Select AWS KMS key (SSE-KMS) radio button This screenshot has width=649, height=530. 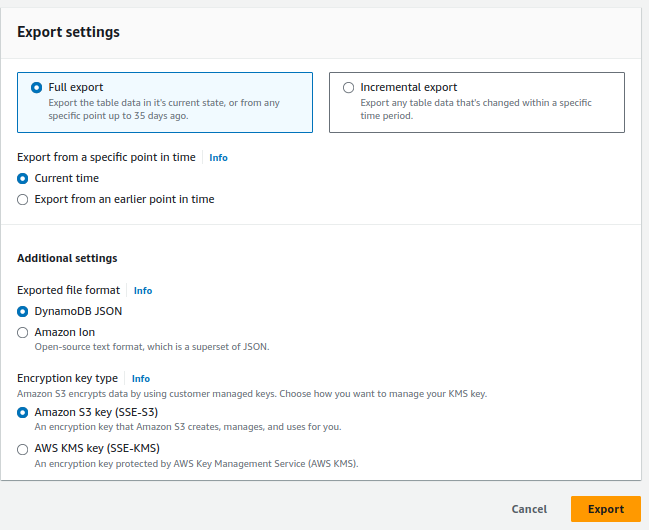pyautogui.click(x=22, y=449)
